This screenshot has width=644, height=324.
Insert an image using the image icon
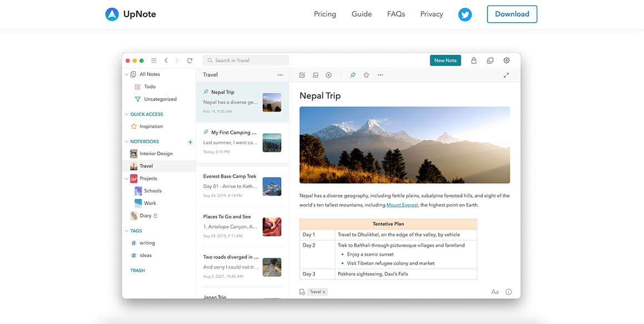pyautogui.click(x=315, y=75)
